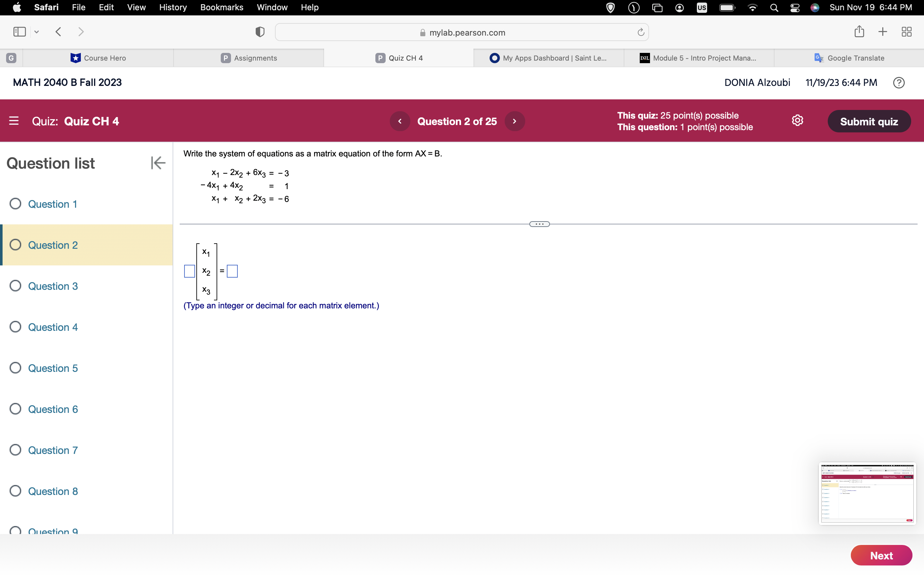The image size is (924, 577).
Task: Select Question 8 radio circle
Action: pos(15,491)
